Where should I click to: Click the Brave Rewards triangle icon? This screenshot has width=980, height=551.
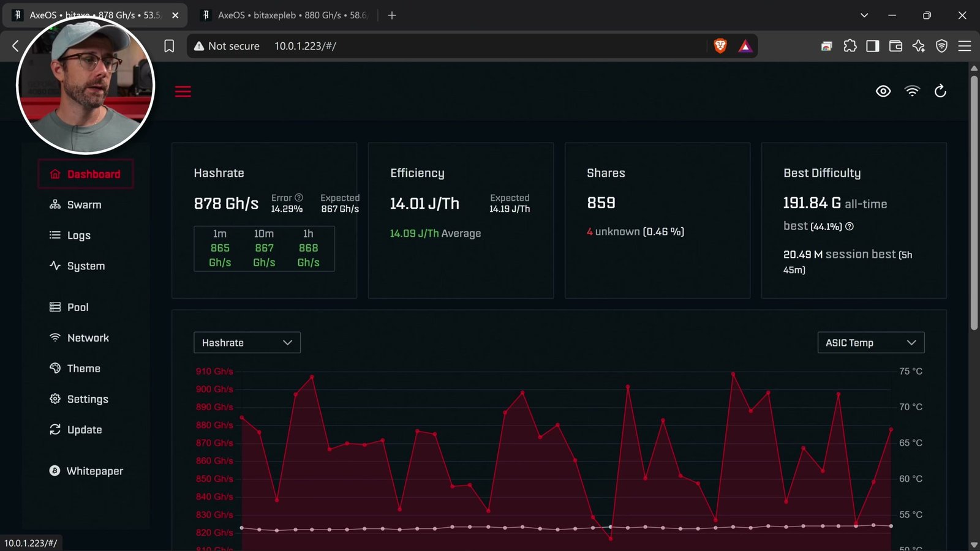pos(745,46)
